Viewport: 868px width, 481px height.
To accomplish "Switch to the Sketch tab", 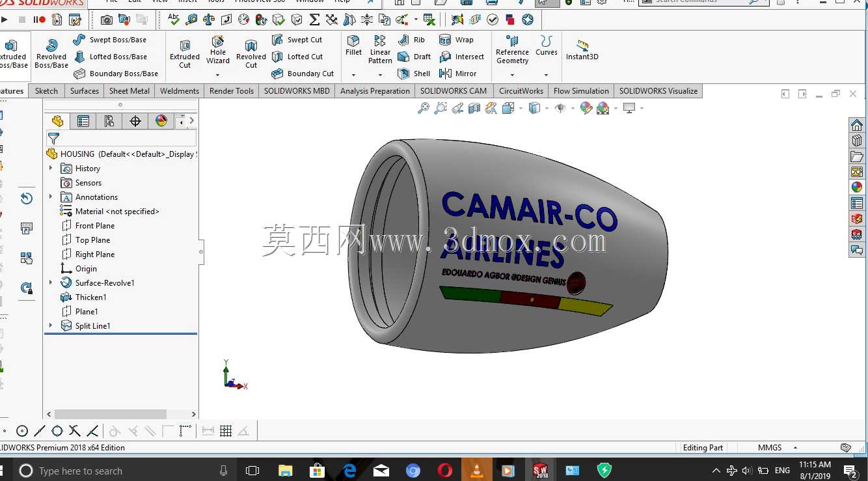I will click(x=46, y=91).
